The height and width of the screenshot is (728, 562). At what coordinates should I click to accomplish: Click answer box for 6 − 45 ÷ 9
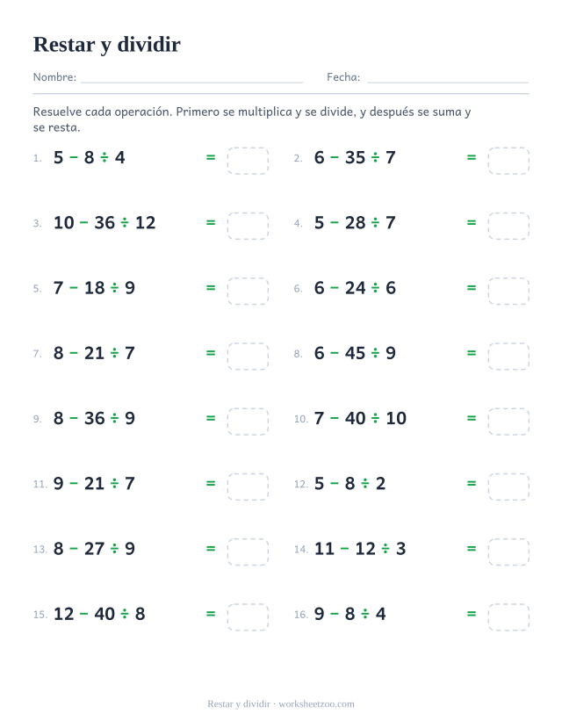(508, 357)
